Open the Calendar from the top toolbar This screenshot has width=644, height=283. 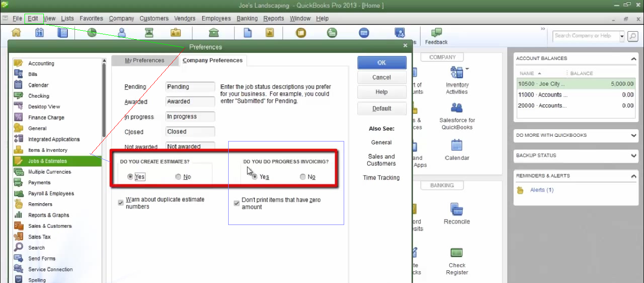coord(39,33)
